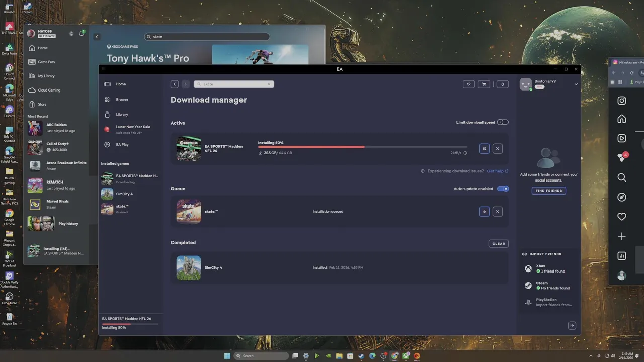Remove skate. from the download queue

pyautogui.click(x=498, y=212)
